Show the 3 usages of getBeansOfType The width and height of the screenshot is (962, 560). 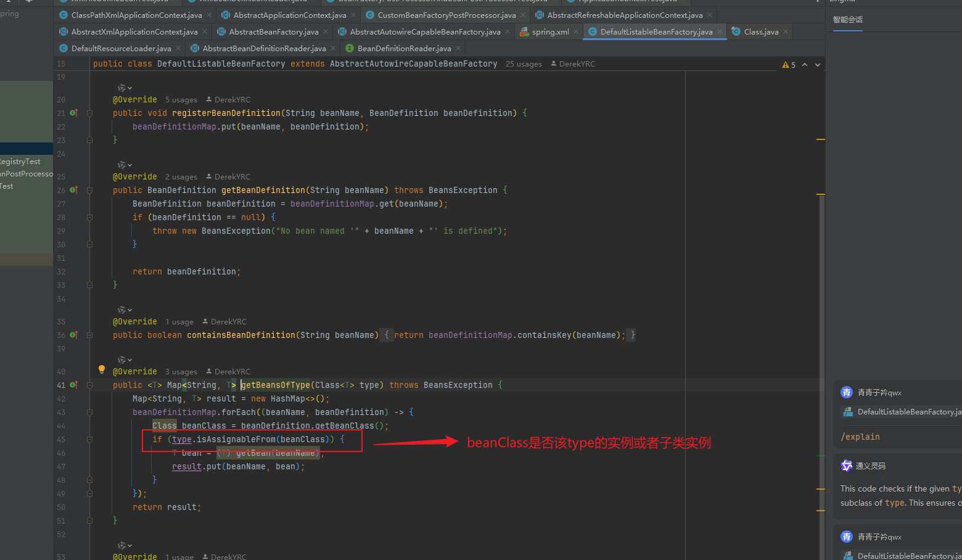pos(181,372)
